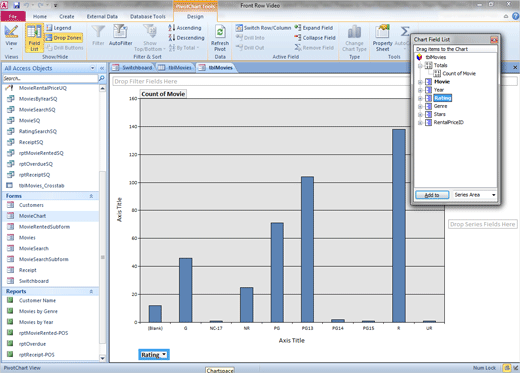Switch to the Create ribbon tab
Viewport: 520px width, 373px height.
[x=67, y=16]
